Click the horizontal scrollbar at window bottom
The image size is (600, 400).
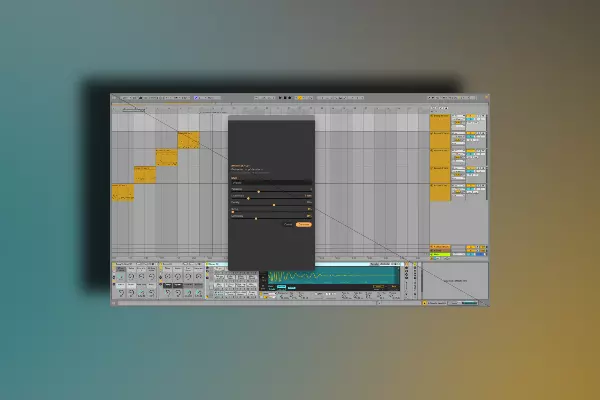tap(248, 303)
